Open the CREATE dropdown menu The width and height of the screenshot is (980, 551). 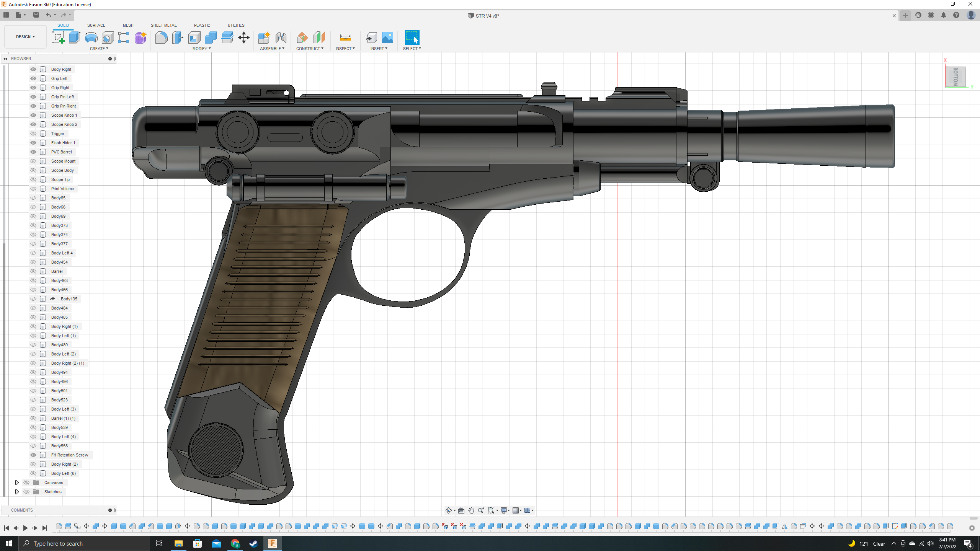99,49
